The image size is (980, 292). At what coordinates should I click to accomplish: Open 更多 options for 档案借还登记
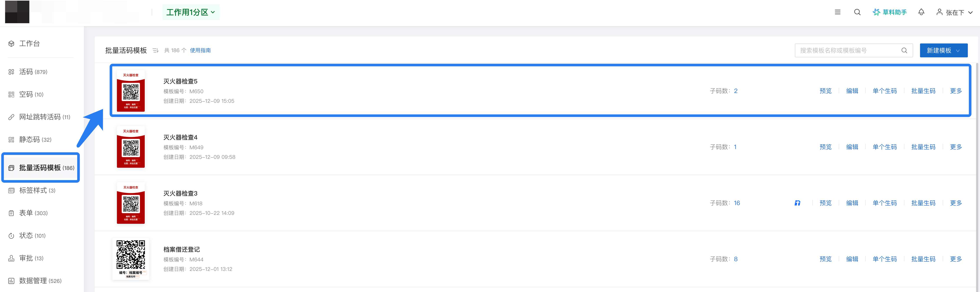[956, 259]
